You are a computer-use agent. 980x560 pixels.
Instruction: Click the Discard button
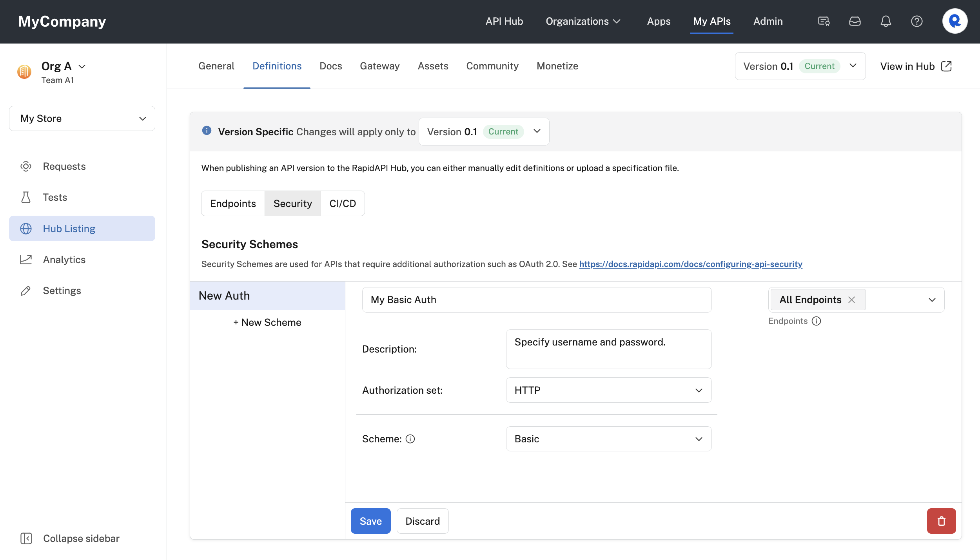click(423, 521)
